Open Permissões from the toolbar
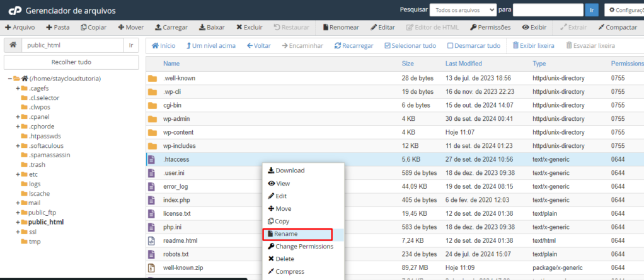Viewport: 644px width, 280px height. (x=490, y=28)
